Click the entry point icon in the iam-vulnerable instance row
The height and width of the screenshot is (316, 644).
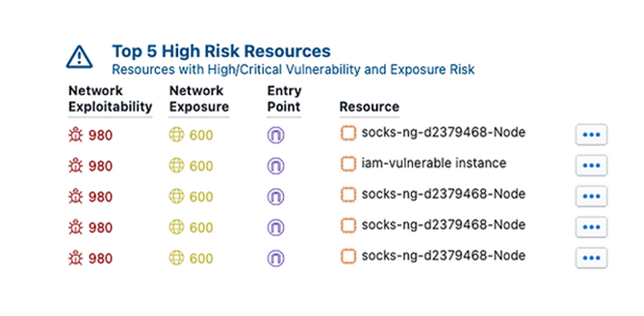(x=275, y=166)
